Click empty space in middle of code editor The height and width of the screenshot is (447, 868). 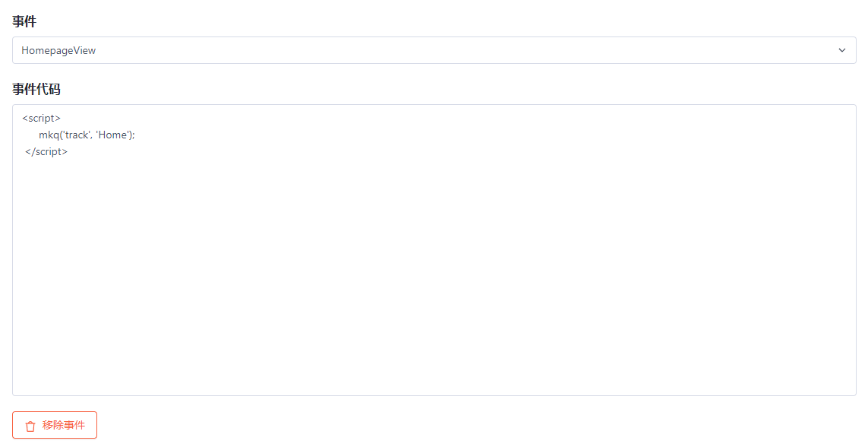click(x=434, y=249)
